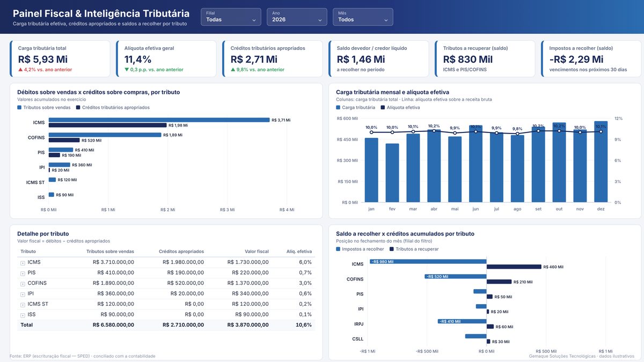The height and width of the screenshot is (362, 644).
Task: Sort by Valor fiscal column header
Action: point(257,251)
